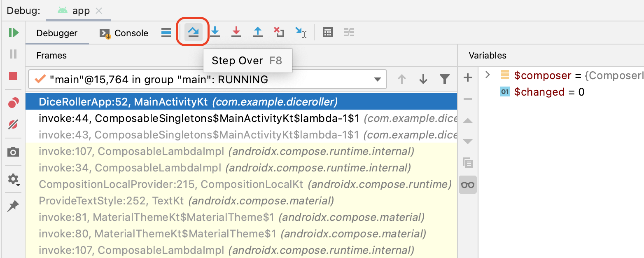644x258 pixels.
Task: Stop the app with red square
Action: point(13,76)
